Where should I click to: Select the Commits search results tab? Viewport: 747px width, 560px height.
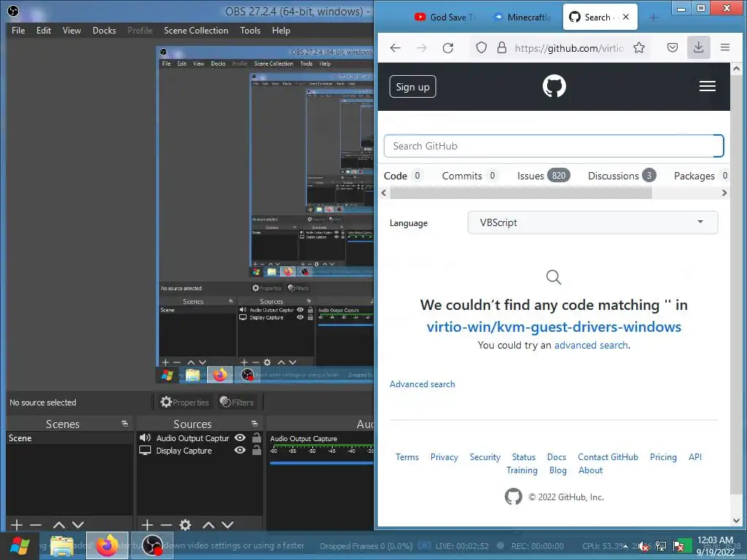tap(470, 176)
